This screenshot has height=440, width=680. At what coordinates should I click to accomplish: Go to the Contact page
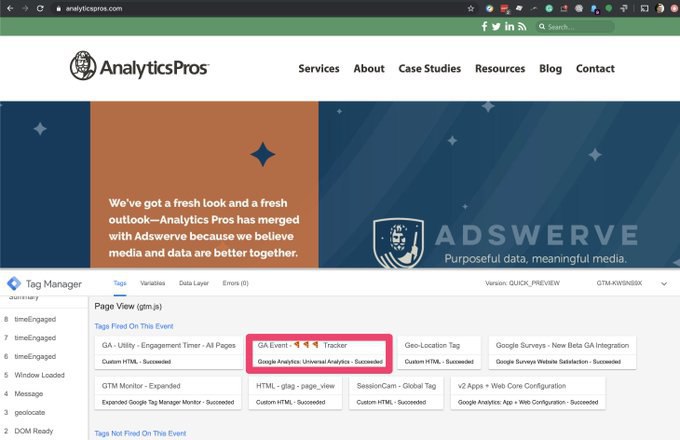click(x=595, y=68)
